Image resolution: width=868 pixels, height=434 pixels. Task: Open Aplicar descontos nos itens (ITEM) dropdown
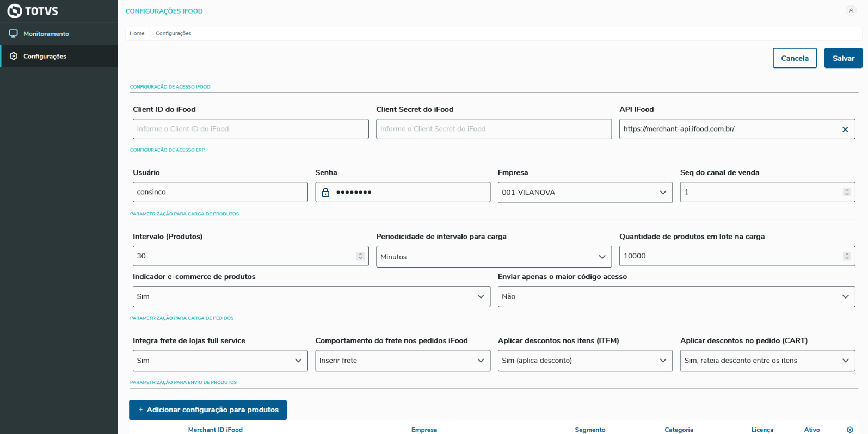[585, 361]
